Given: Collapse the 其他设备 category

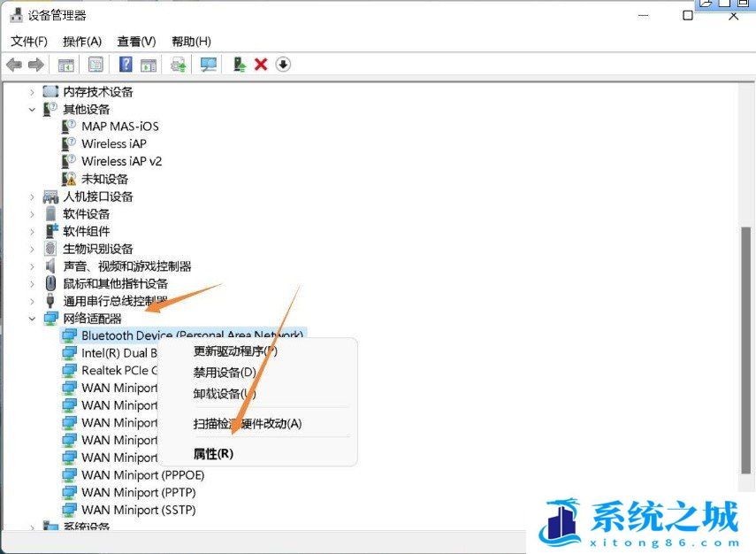Looking at the screenshot, I should (33, 110).
